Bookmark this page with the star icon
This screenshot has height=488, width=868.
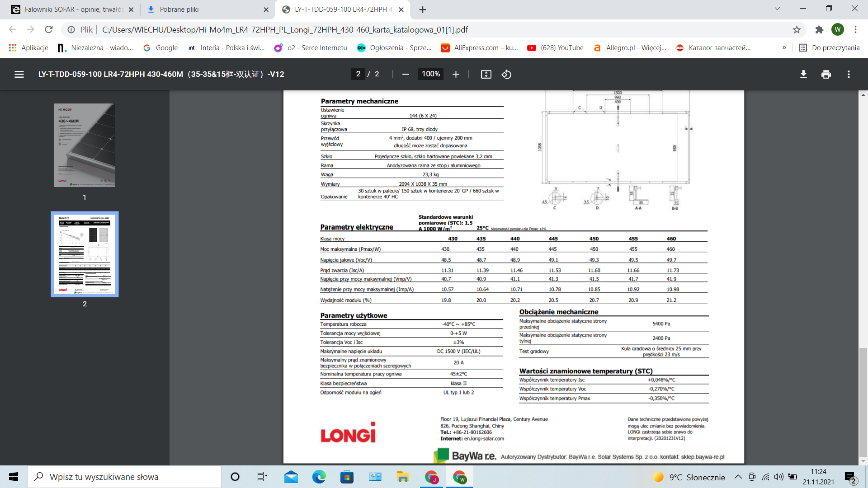[x=797, y=29]
